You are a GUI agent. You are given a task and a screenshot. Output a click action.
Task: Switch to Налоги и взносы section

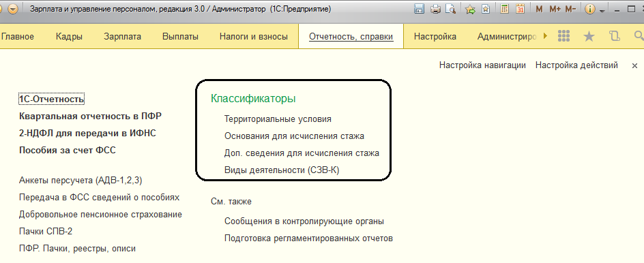[253, 37]
